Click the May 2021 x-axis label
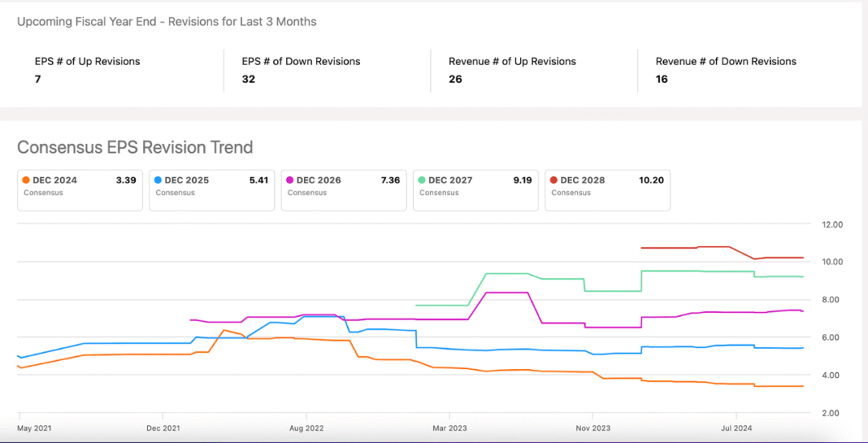 pyautogui.click(x=35, y=429)
